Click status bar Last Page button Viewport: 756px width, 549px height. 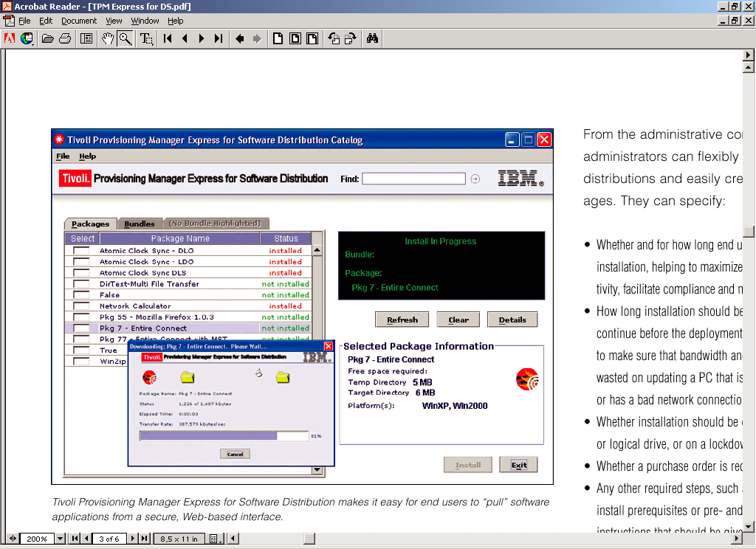click(x=145, y=539)
